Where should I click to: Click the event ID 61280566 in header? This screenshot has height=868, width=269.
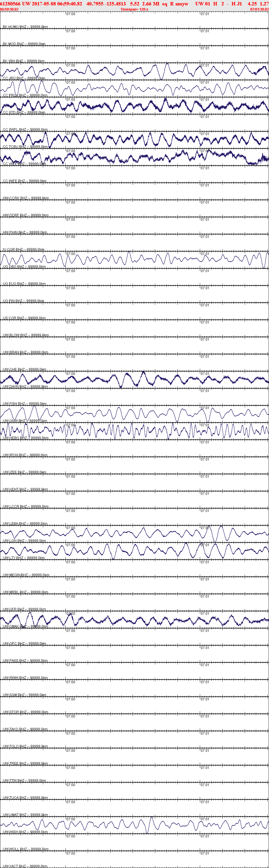coord(11,4)
